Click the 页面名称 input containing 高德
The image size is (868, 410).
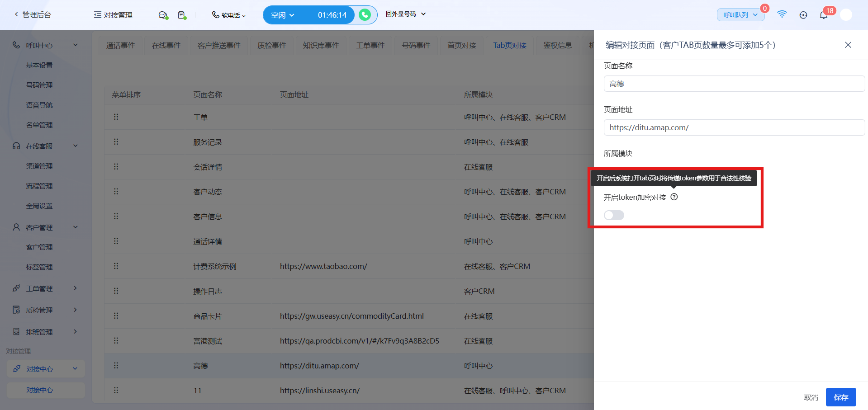(734, 84)
